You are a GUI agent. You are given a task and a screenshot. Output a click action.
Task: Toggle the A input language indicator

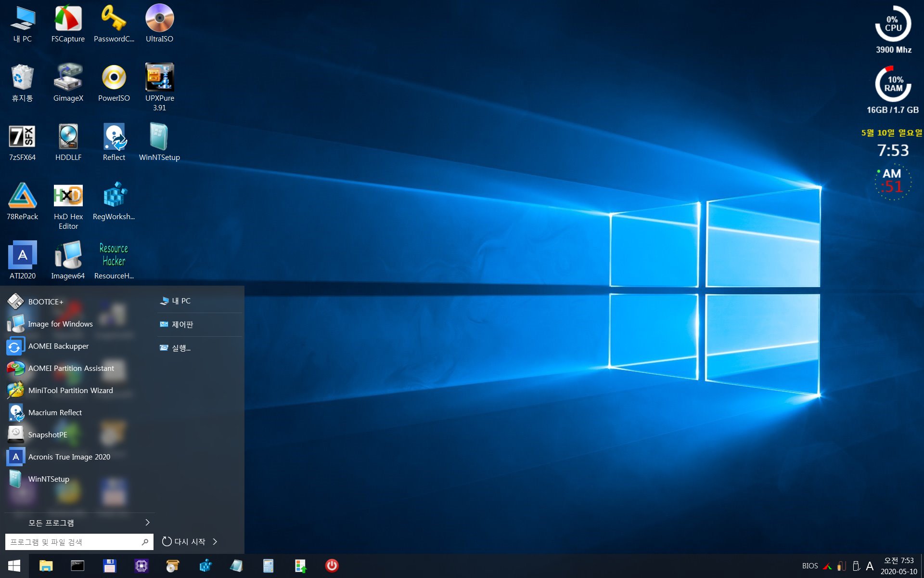[x=870, y=566]
